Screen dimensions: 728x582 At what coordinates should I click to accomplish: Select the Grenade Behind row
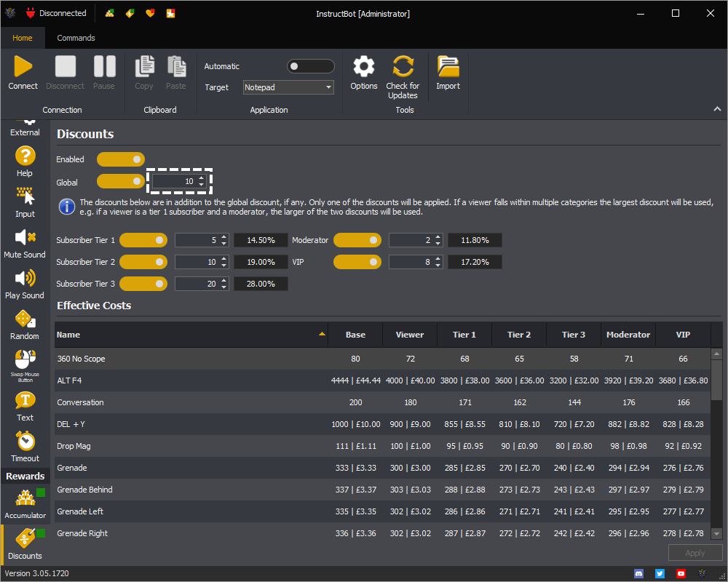(x=382, y=490)
